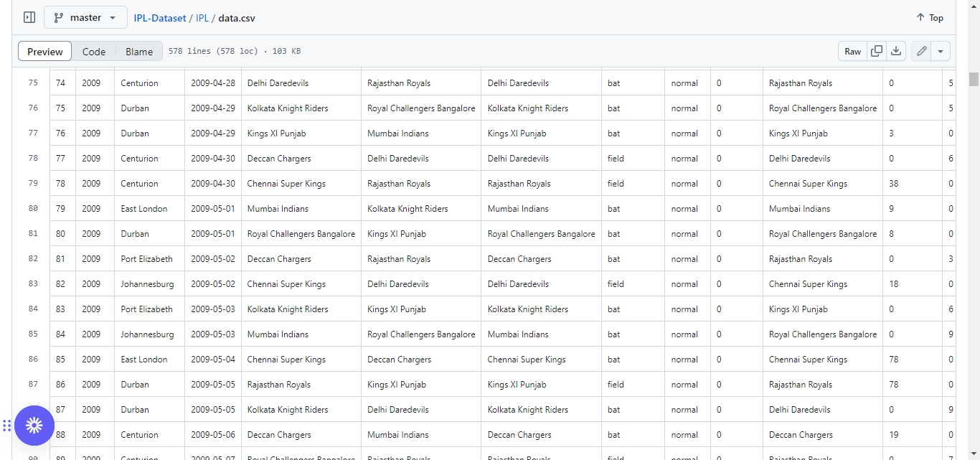This screenshot has height=460, width=980.
Task: Click Johannesburg in the 2009-05-03 row
Action: (147, 334)
